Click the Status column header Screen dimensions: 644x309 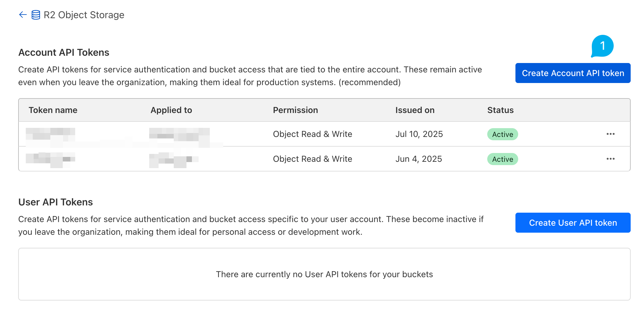pyautogui.click(x=500, y=110)
